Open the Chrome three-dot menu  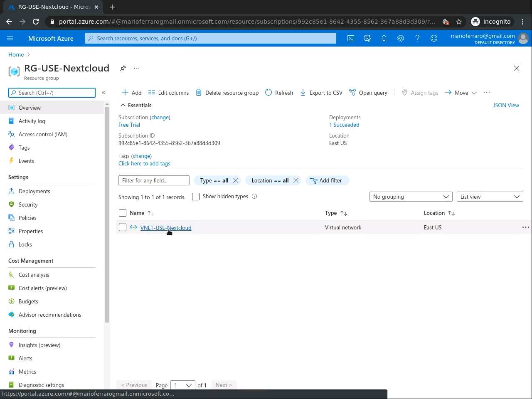[x=523, y=22]
